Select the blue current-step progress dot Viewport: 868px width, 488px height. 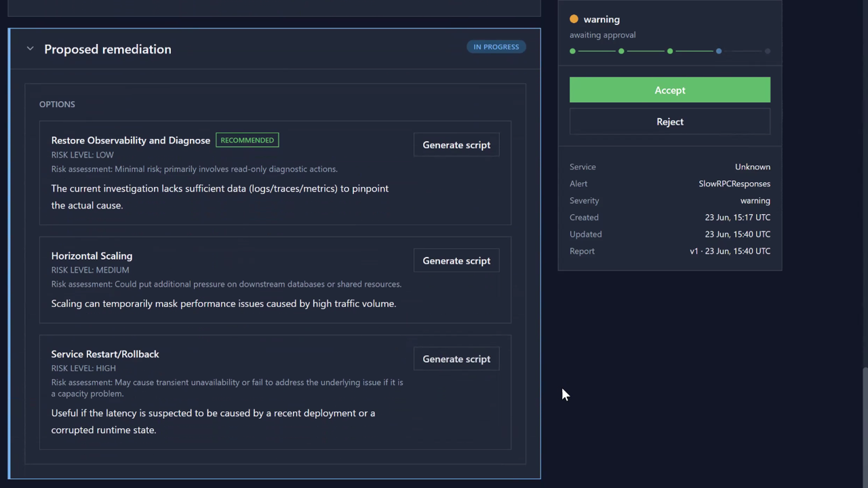tap(719, 51)
